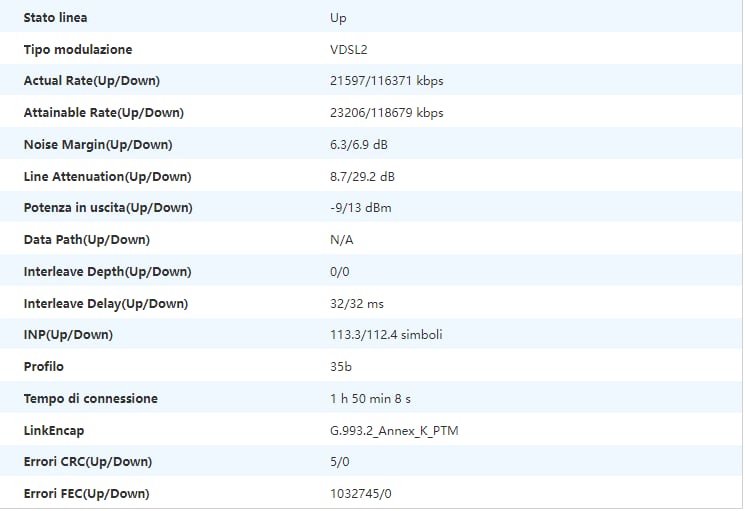Click the Interleave Depth value '0/0'

click(340, 272)
